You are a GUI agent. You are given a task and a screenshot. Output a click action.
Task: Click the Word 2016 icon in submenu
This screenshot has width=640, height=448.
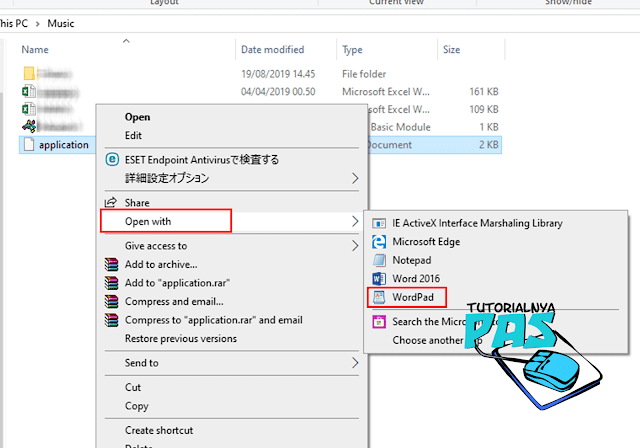pyautogui.click(x=379, y=279)
